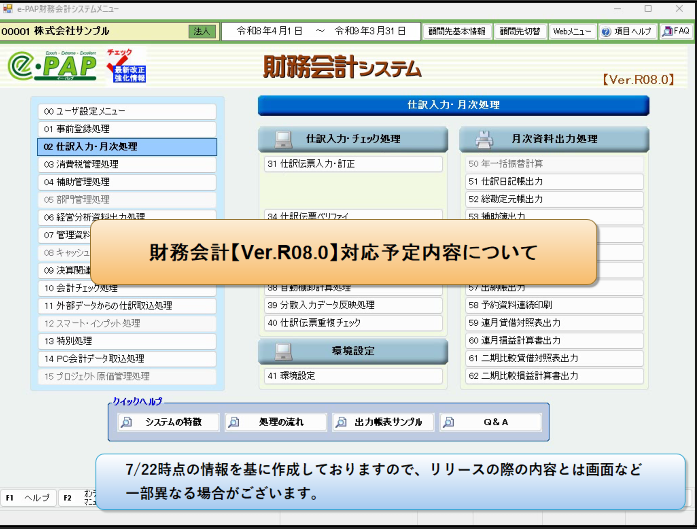Open 31 仕訳伝票入力・訂正

(x=353, y=164)
